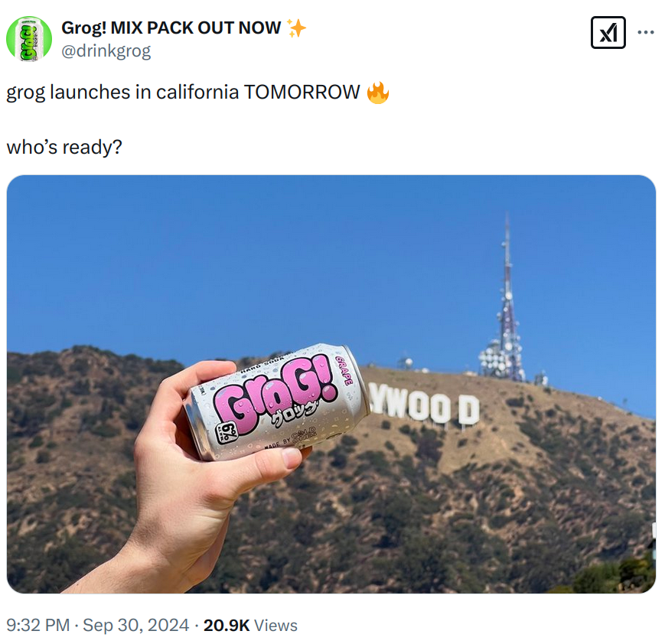The width and height of the screenshot is (665, 644).
Task: Click the GRAPE label on the can
Action: click(344, 370)
